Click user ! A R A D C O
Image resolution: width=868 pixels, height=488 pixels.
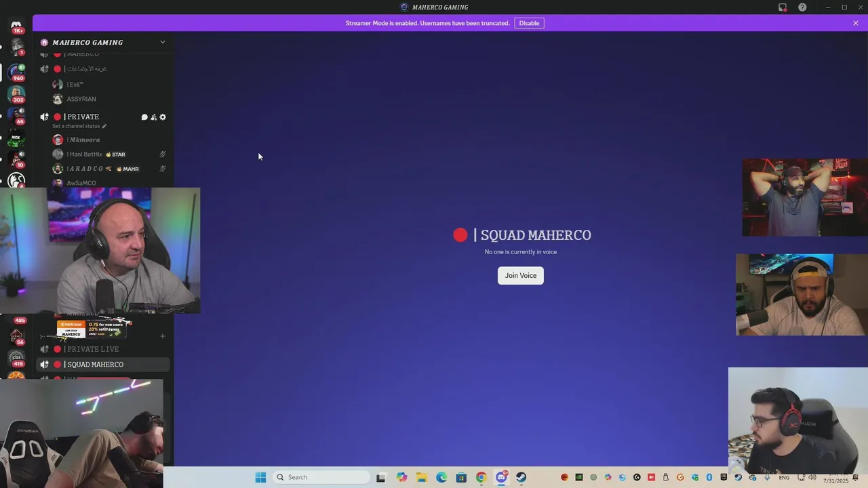tap(85, 169)
